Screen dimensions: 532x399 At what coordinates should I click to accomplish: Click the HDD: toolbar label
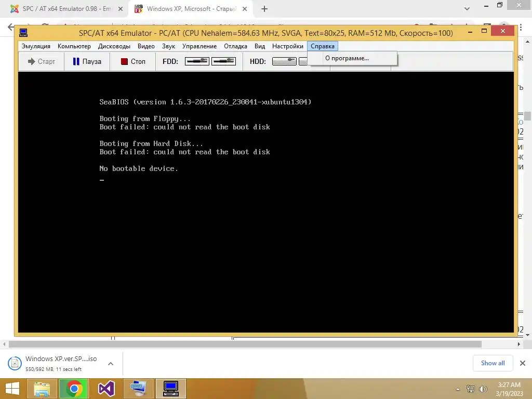[x=258, y=61]
